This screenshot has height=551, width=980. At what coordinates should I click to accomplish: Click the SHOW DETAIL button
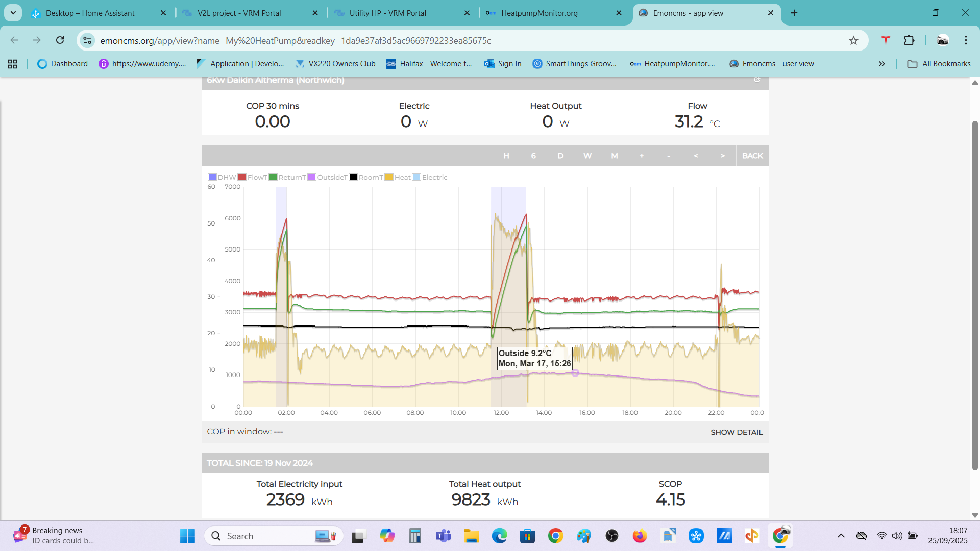click(736, 432)
